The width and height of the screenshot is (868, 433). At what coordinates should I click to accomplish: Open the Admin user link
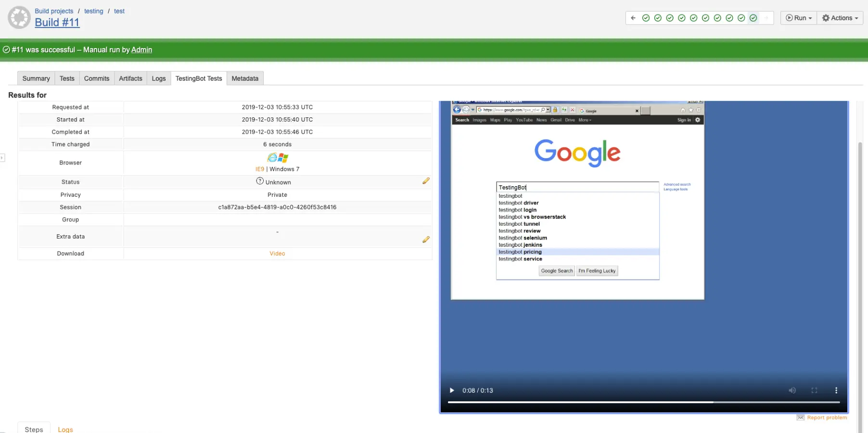[141, 50]
